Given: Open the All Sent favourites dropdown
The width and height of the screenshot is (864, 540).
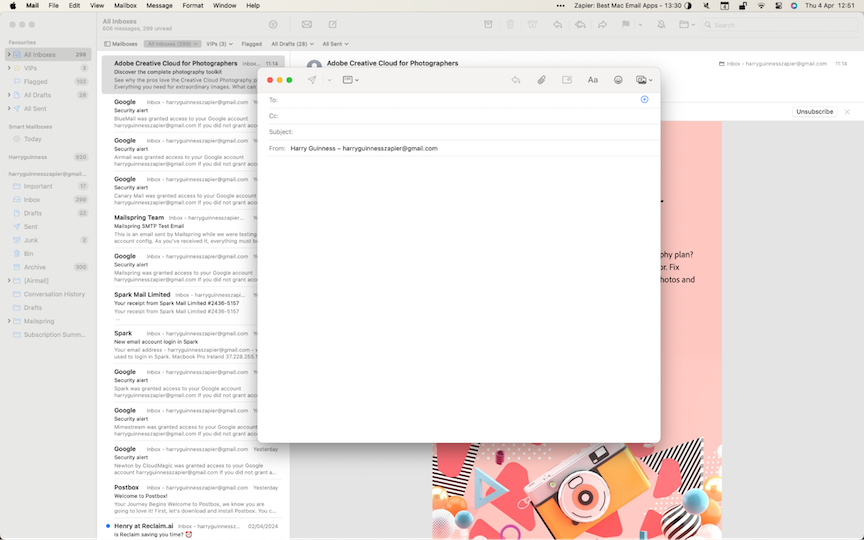Looking at the screenshot, I should (x=335, y=44).
